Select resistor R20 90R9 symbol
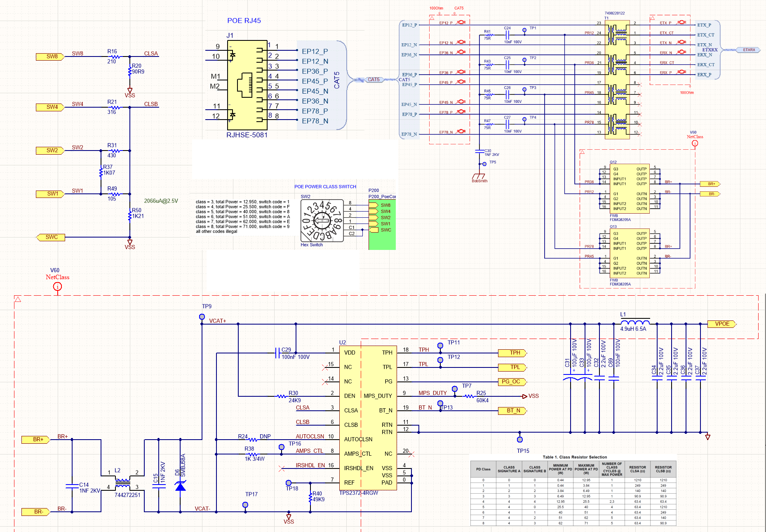Image resolution: width=766 pixels, height=532 pixels. (x=130, y=72)
